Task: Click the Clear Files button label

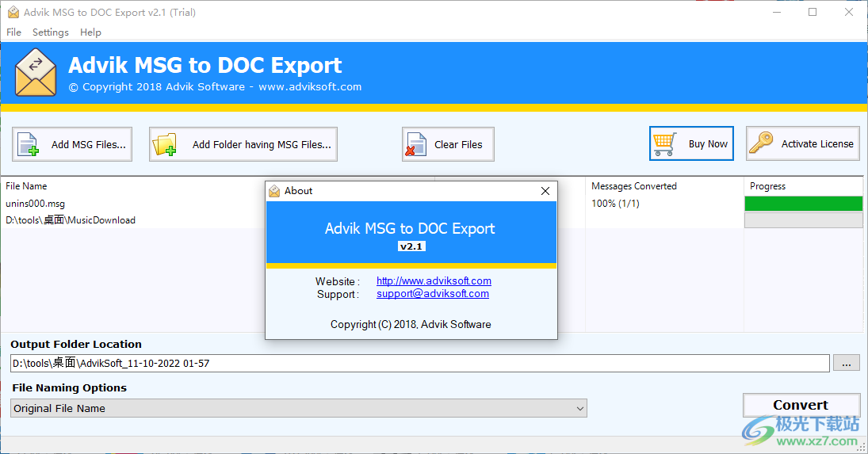Action: point(458,144)
